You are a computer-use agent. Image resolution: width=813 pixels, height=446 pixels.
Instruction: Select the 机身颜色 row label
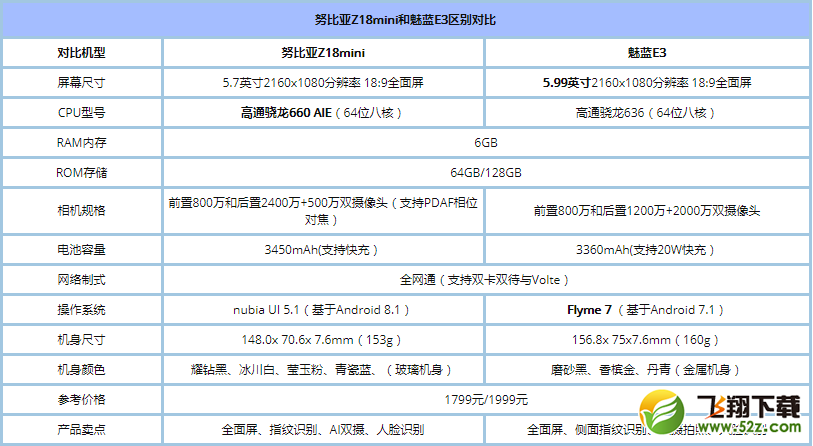[82, 370]
